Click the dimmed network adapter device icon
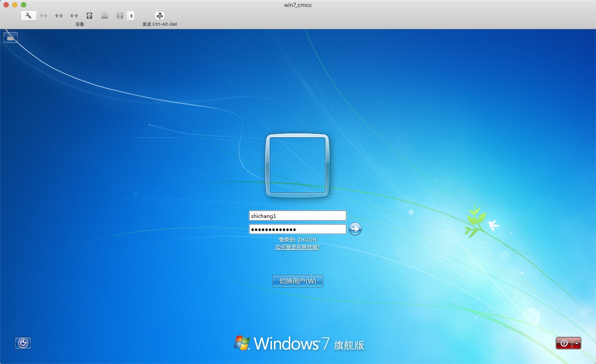This screenshot has width=596, height=364. click(x=44, y=16)
